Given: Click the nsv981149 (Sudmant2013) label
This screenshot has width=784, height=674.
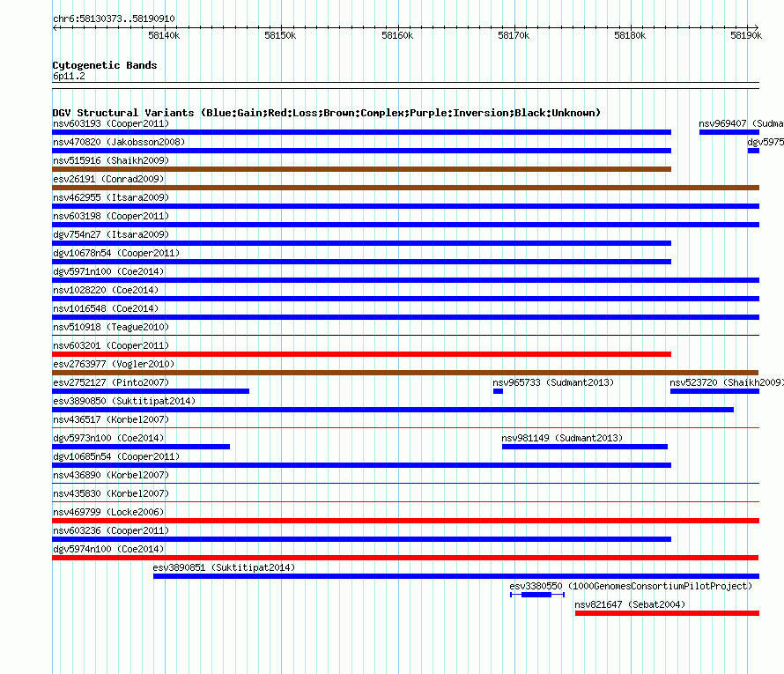Looking at the screenshot, I should (563, 438).
